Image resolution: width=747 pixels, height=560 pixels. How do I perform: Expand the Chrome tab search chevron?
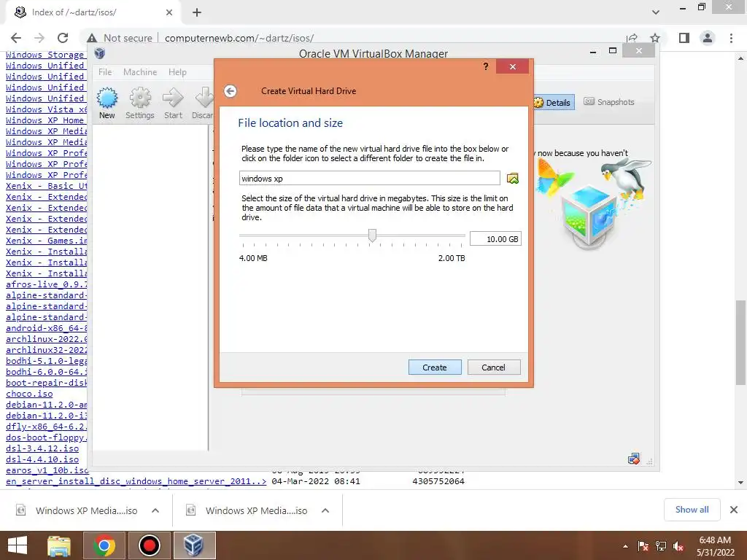click(656, 12)
